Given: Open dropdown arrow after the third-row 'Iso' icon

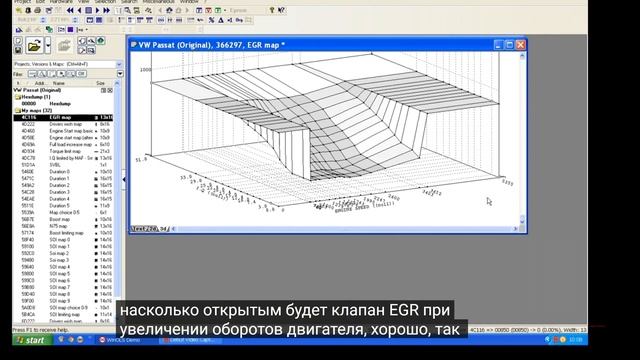Looking at the screenshot, I should click(87, 29).
